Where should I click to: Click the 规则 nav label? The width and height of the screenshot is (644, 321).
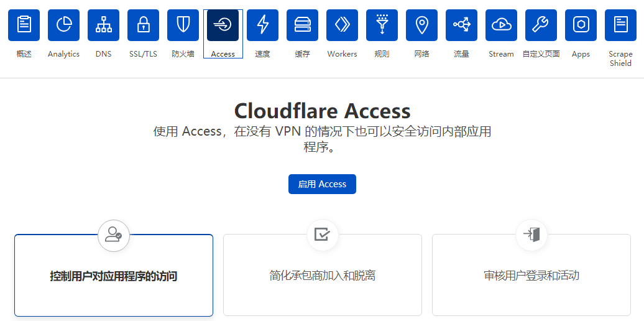(382, 54)
